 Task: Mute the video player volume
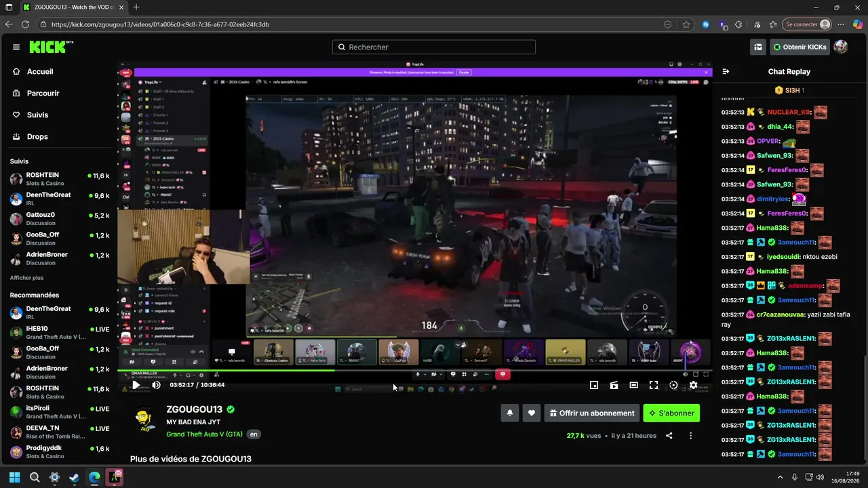click(156, 385)
